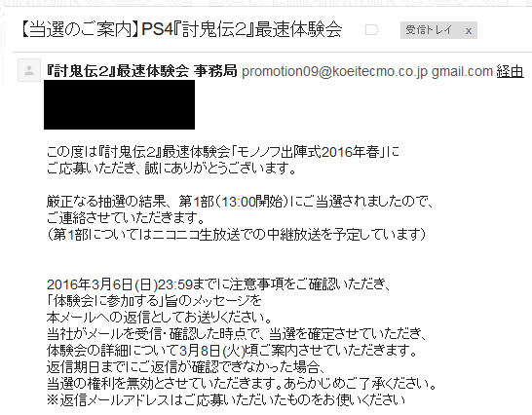
Task: Toggle the importance marker beside the subject
Action: 372,30
